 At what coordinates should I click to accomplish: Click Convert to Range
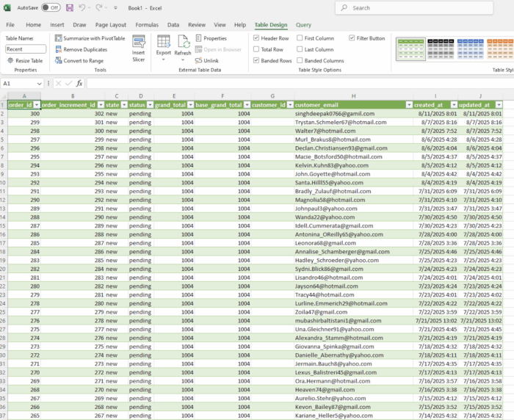[79, 61]
